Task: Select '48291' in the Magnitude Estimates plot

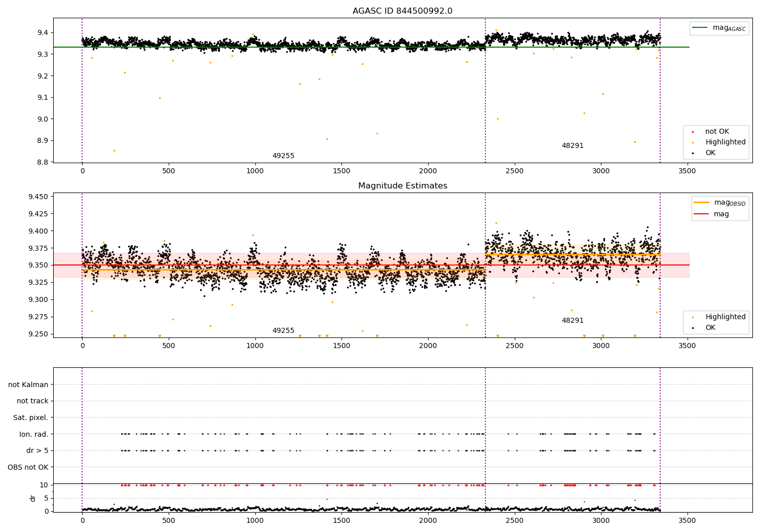Action: click(573, 321)
